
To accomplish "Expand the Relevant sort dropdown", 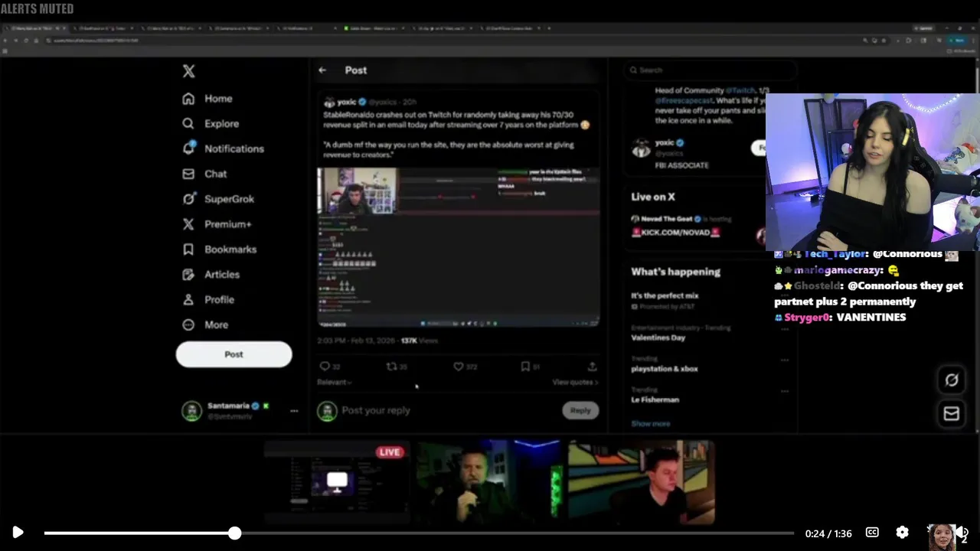I will 335,382.
